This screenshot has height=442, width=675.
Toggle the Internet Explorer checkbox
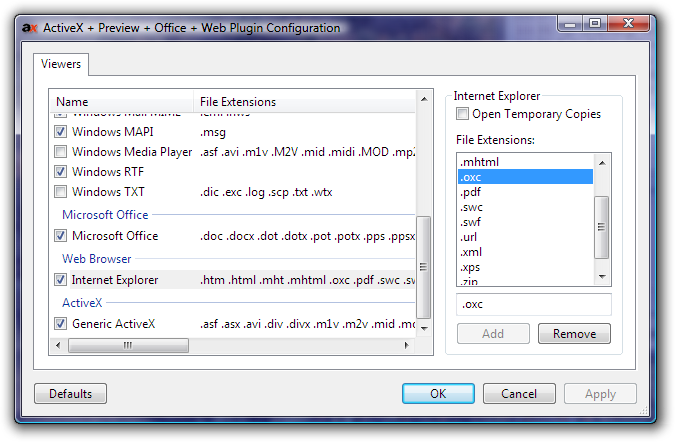61,280
